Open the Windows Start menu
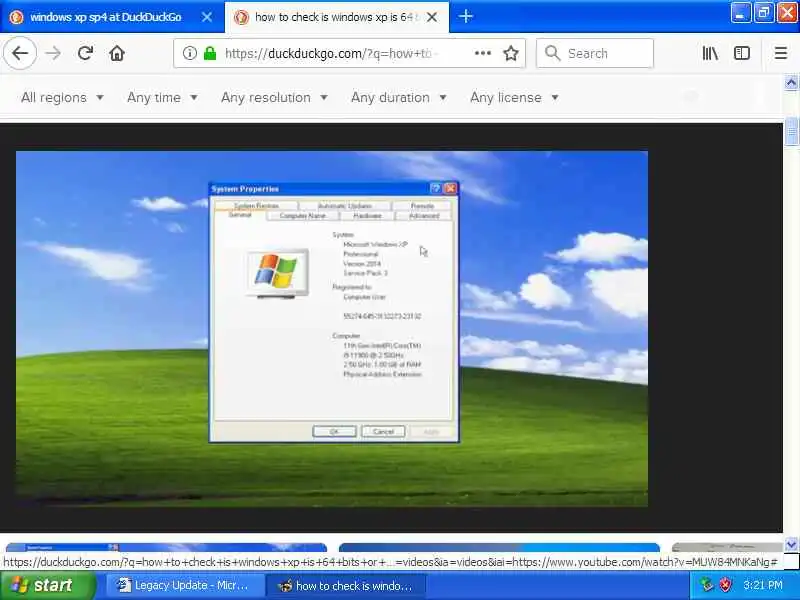 pos(48,585)
